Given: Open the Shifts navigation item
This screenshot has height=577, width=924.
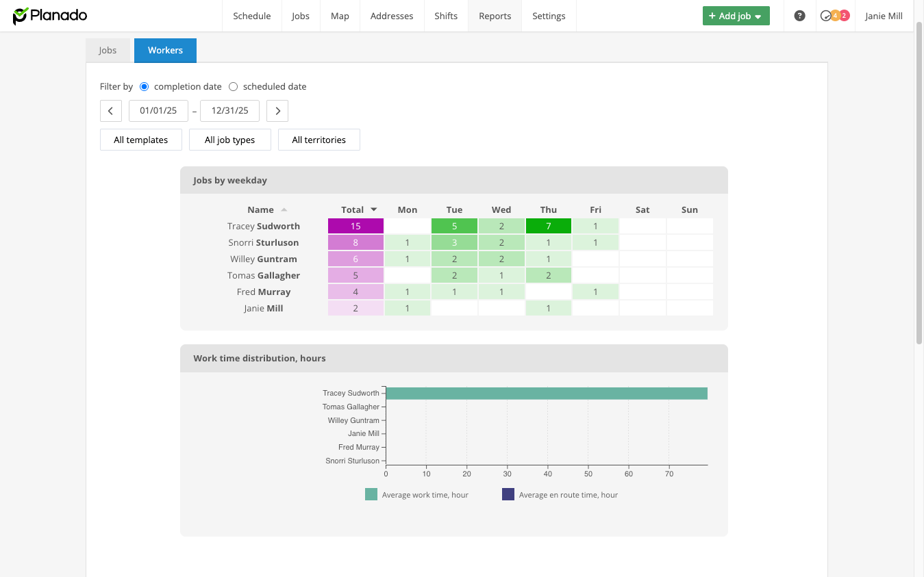Looking at the screenshot, I should pos(446,16).
